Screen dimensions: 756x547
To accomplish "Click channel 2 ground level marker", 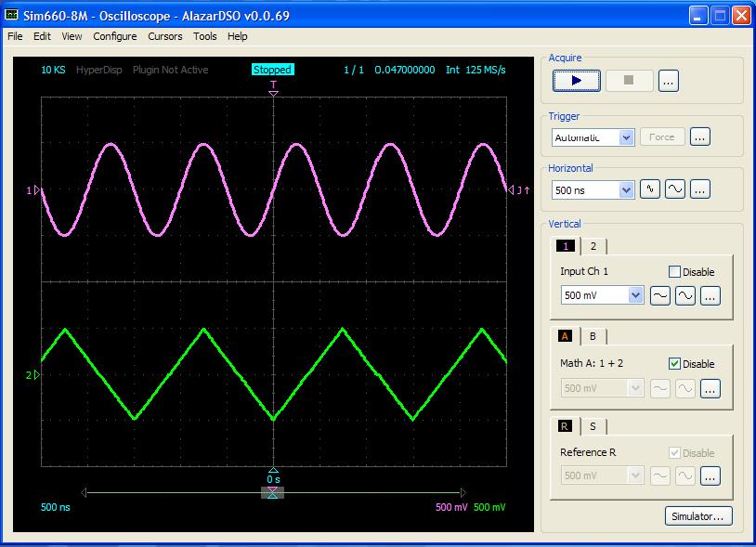I will (x=33, y=375).
